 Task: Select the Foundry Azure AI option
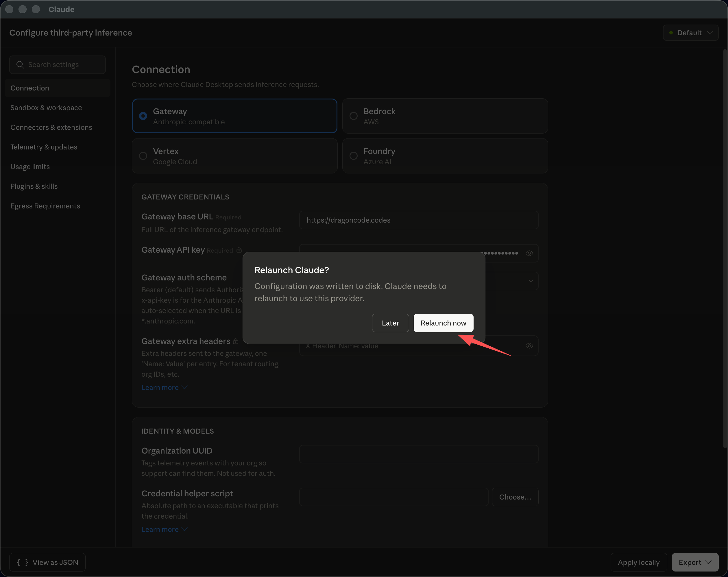pos(445,156)
